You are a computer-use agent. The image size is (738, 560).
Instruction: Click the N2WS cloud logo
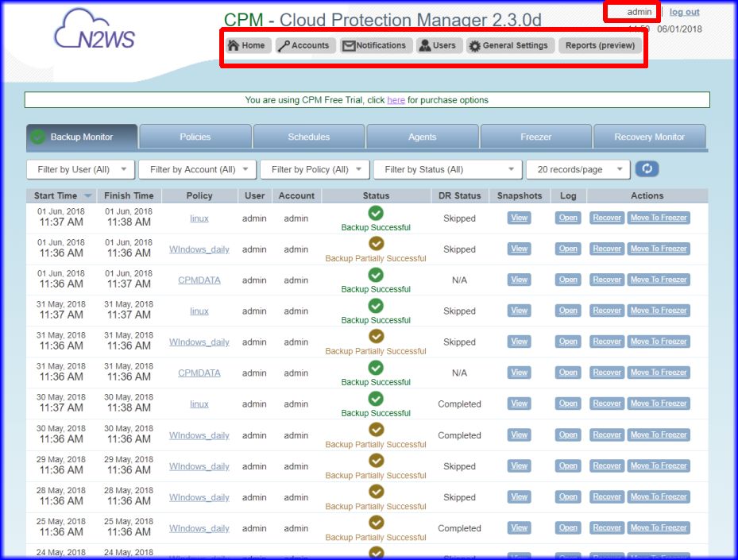[x=94, y=29]
